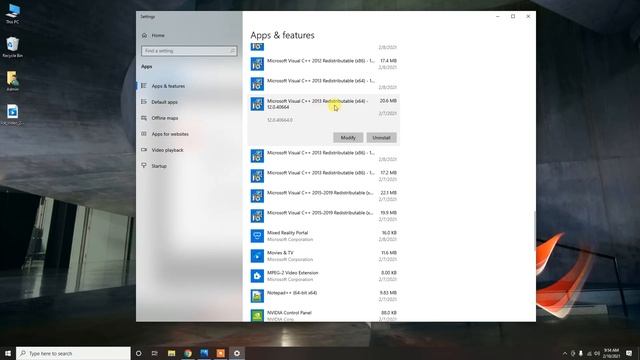Click the MPEG-2 Video Extension app icon
The width and height of the screenshot is (640, 360).
(257, 276)
